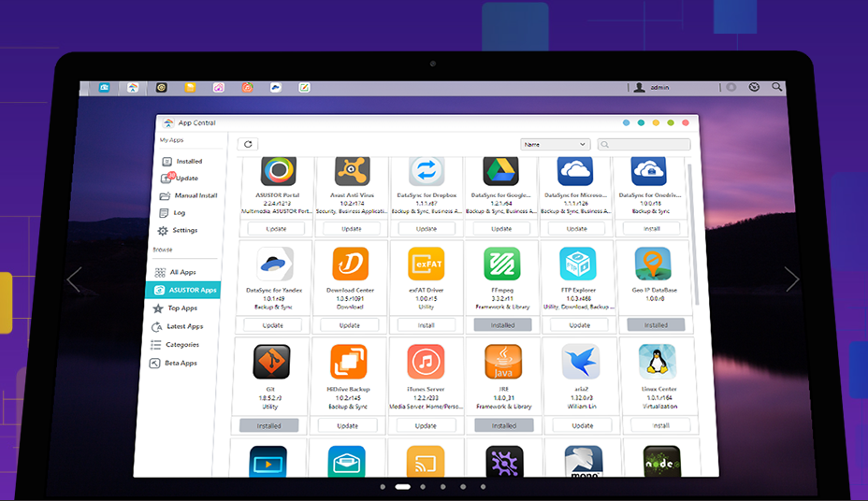Select the Avast Anti Virus app icon
The height and width of the screenshot is (501, 868).
pyautogui.click(x=352, y=171)
